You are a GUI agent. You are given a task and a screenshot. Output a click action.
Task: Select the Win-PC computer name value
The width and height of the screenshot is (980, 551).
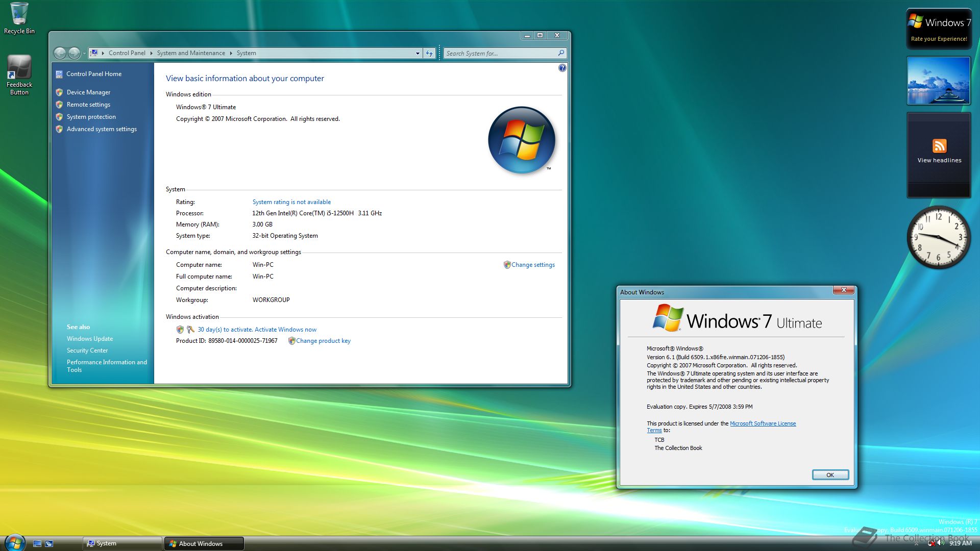[263, 265]
